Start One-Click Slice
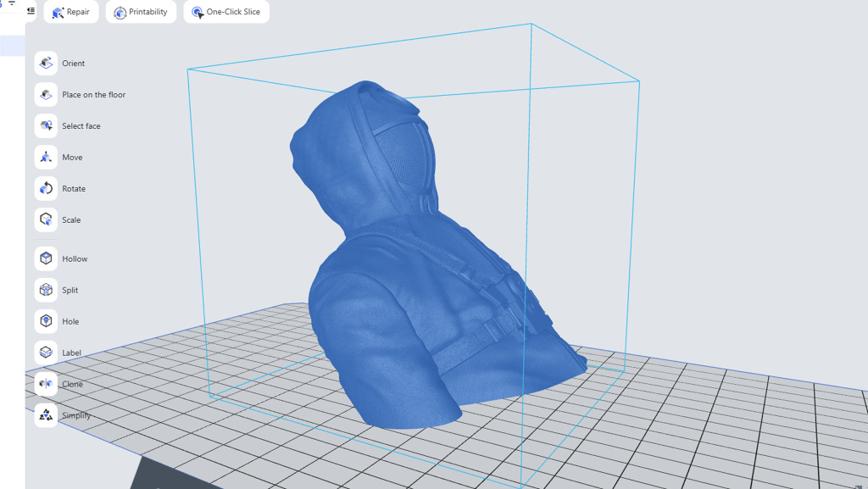 click(x=226, y=12)
